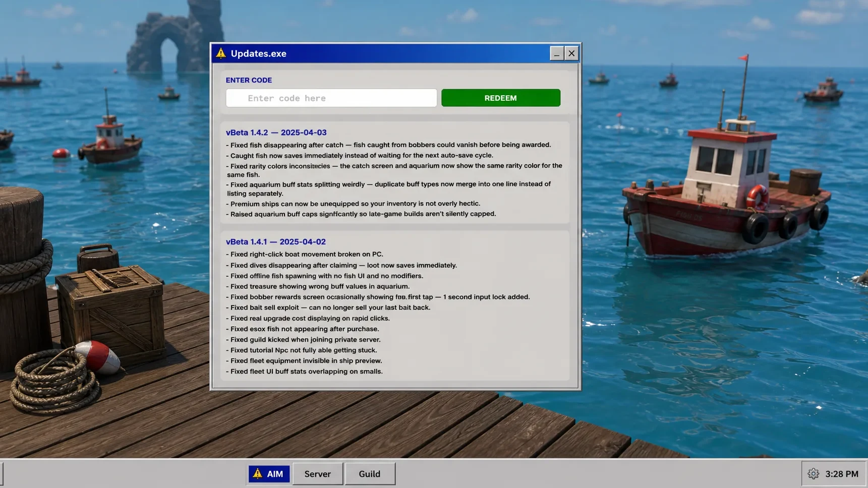Open the AIM taskbar window
Viewport: 868px width, 488px height.
(269, 474)
